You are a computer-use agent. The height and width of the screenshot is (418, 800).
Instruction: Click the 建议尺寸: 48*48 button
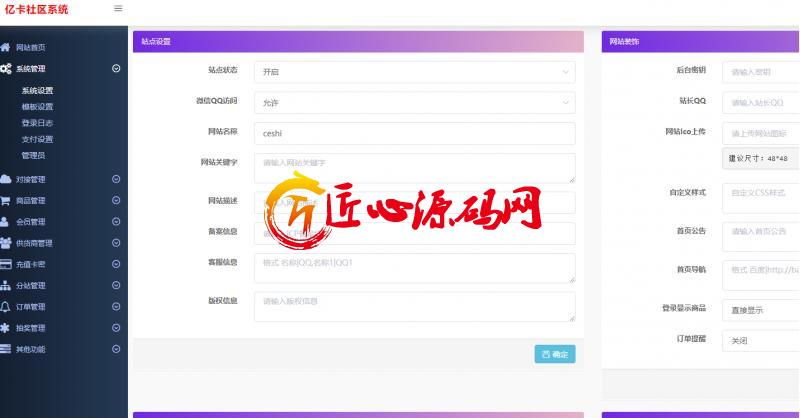coord(761,158)
